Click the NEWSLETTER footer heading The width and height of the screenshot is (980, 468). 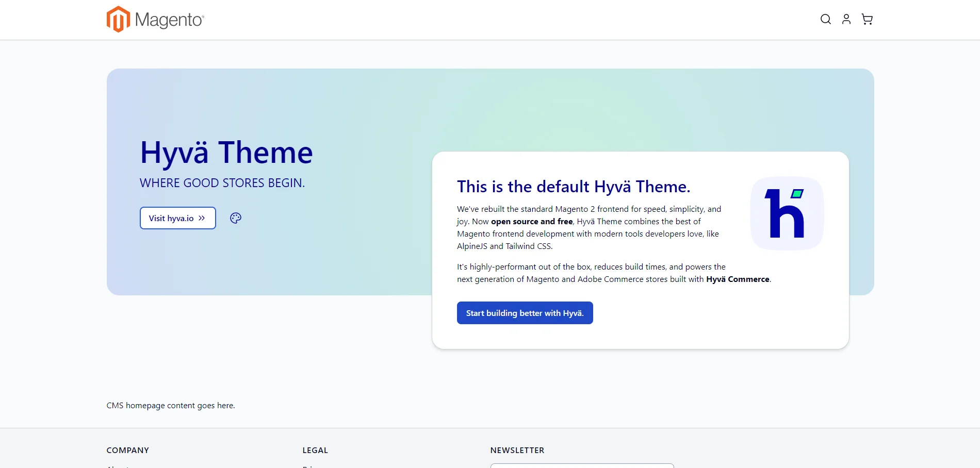(x=517, y=450)
